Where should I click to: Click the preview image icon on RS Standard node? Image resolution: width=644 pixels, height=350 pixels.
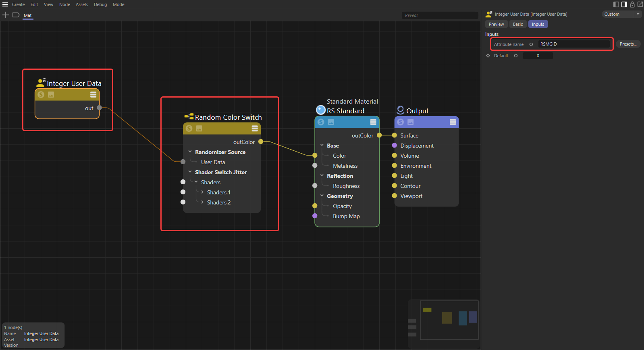coord(331,122)
